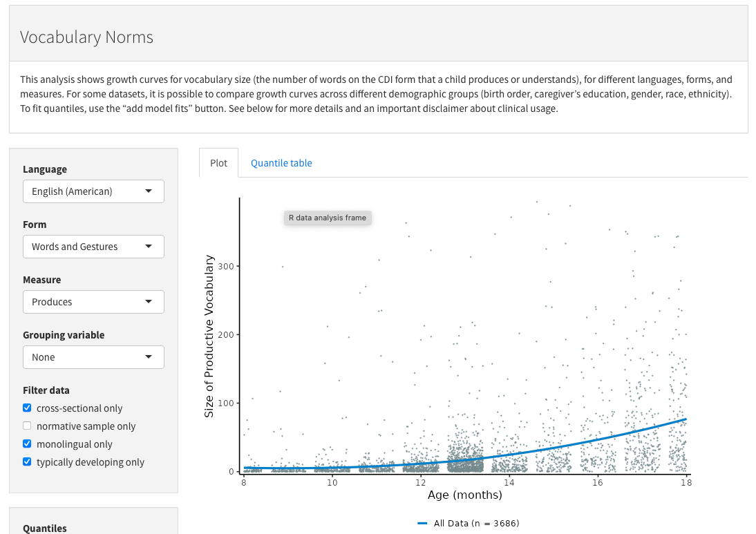This screenshot has width=756, height=534.
Task: Click the Vocabulary Norms page heading
Action: pyautogui.click(x=86, y=37)
